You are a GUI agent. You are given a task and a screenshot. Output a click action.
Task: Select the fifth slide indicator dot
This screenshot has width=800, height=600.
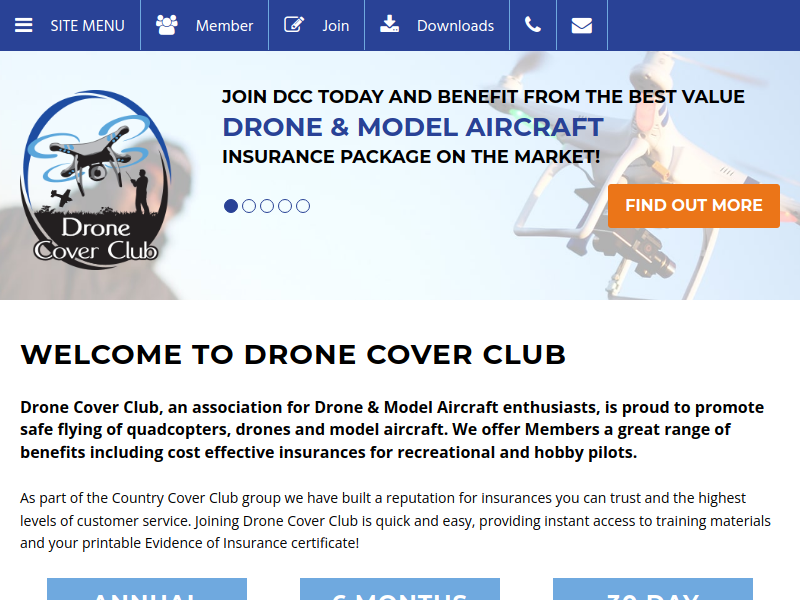[303, 206]
